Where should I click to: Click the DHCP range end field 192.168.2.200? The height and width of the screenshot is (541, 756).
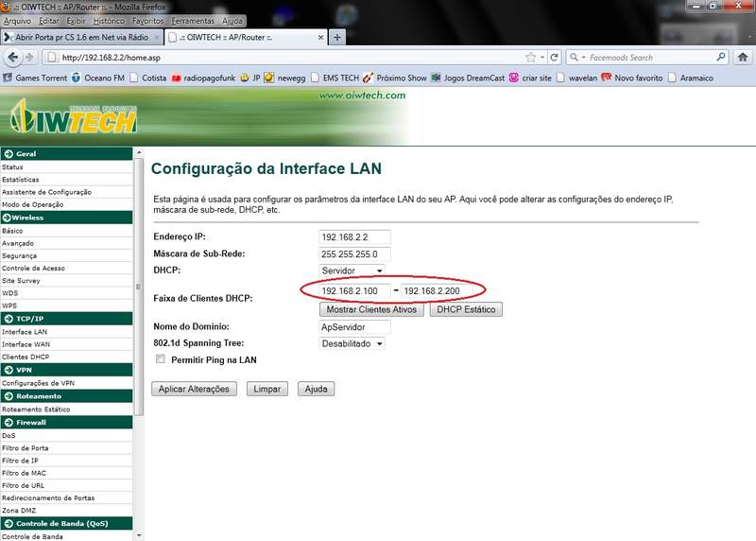click(x=437, y=290)
